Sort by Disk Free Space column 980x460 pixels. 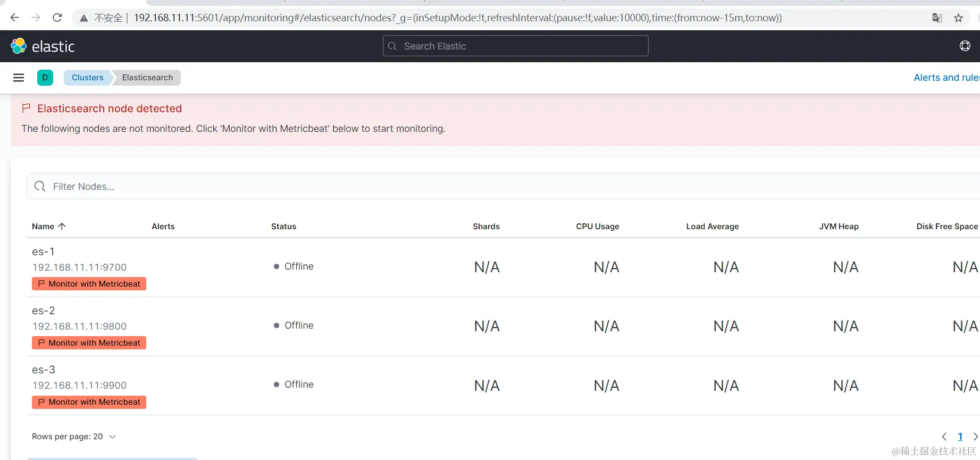point(947,227)
